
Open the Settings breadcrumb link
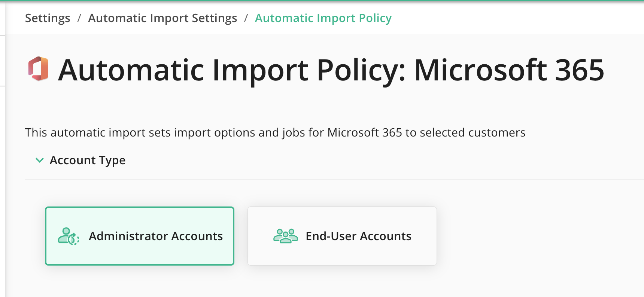[x=48, y=18]
